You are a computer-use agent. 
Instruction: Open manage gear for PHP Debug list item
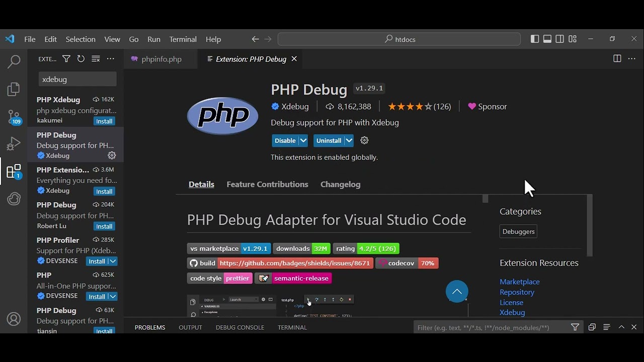112,155
